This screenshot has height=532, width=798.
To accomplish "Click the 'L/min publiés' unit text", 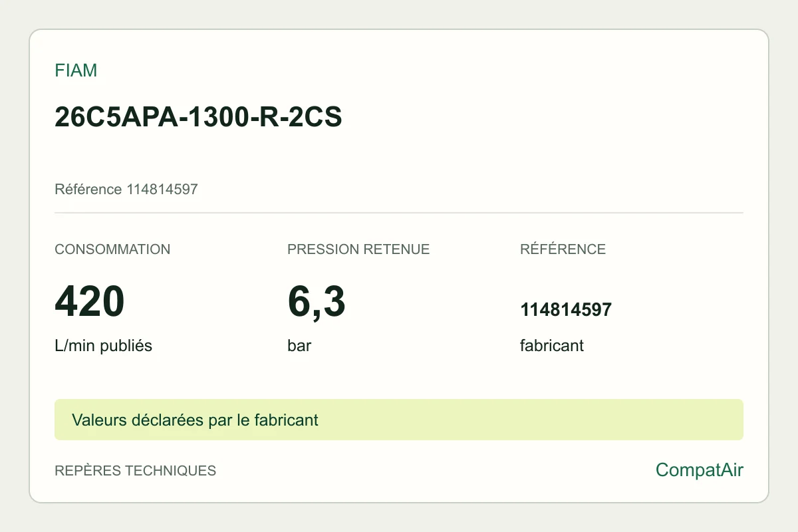I will tap(103, 346).
